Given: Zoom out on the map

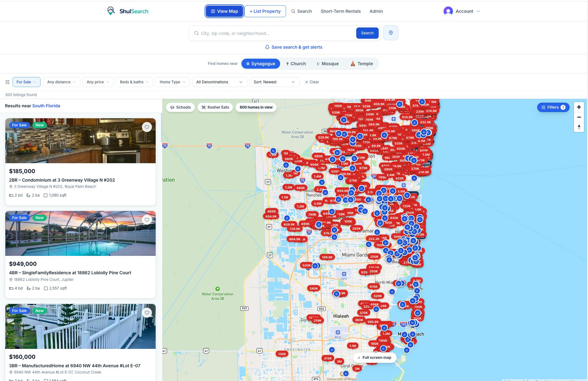Looking at the screenshot, I should point(579,117).
